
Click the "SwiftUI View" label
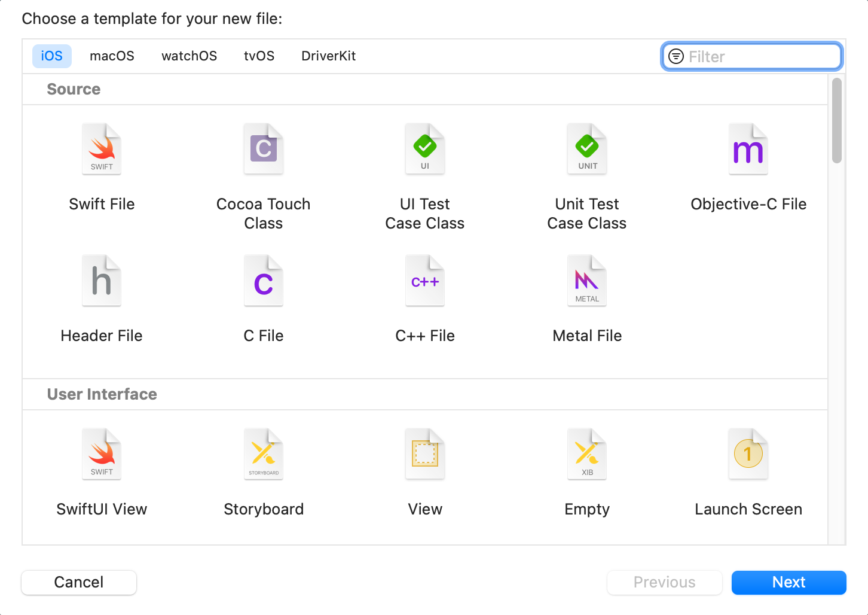[102, 509]
